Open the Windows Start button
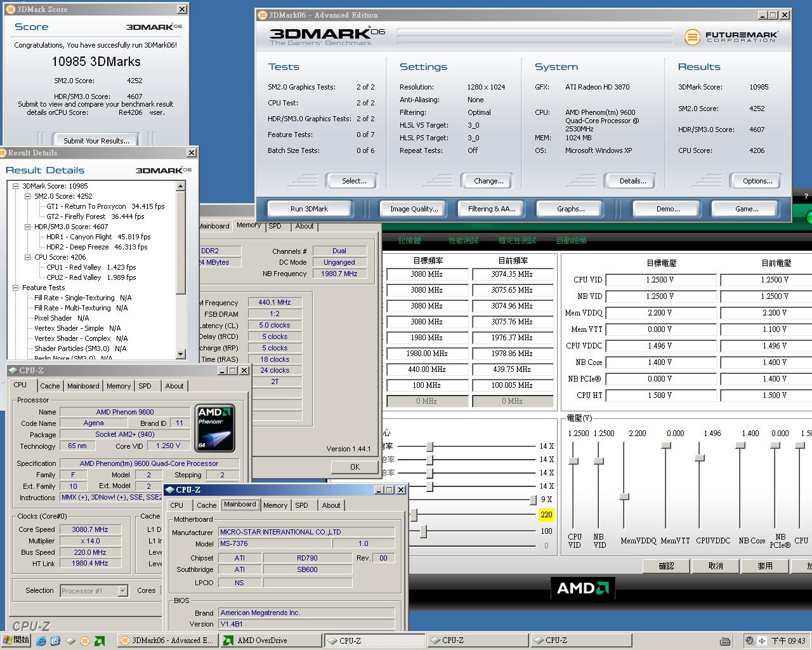The height and width of the screenshot is (650, 812). pos(16,640)
